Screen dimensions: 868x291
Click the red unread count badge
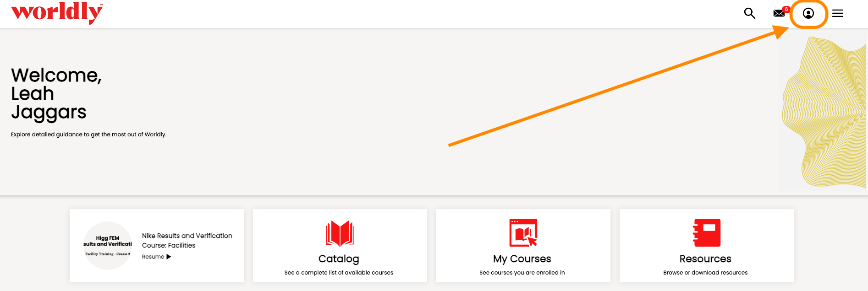pos(786,9)
